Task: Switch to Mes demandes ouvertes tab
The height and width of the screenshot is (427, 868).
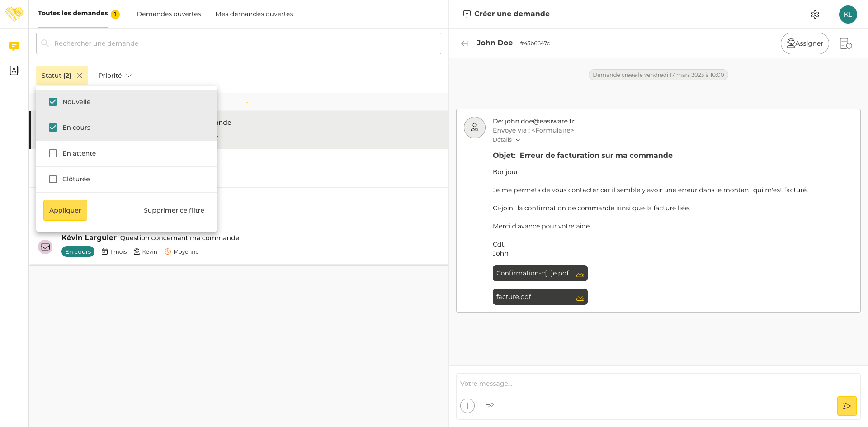Action: click(x=254, y=14)
